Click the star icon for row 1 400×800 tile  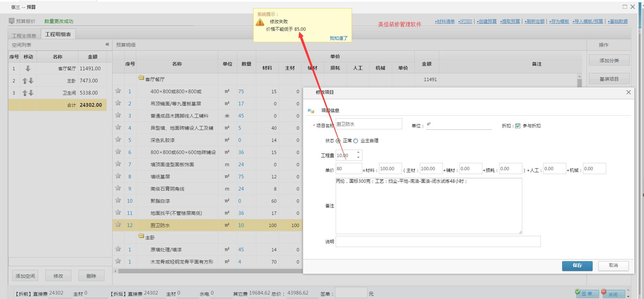(118, 91)
